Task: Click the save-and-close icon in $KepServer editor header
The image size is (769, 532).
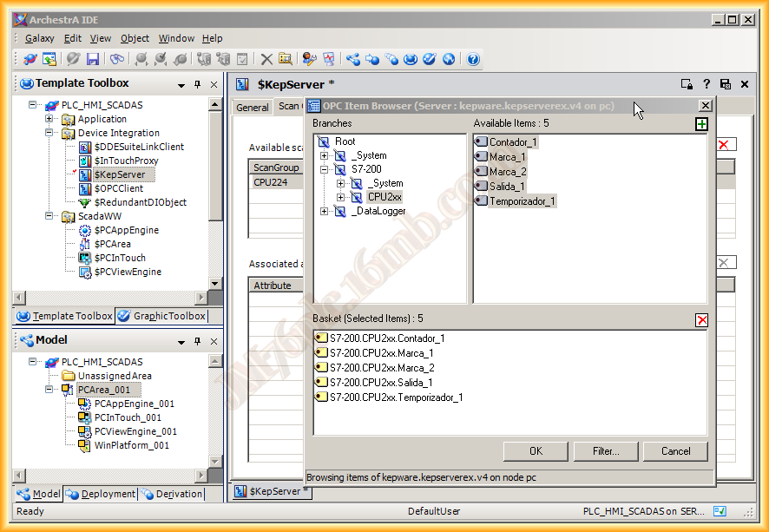Action: point(726,84)
